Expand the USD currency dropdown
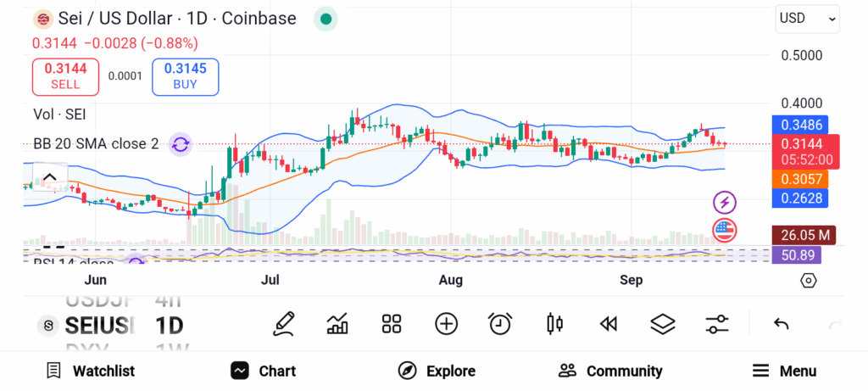 808,19
